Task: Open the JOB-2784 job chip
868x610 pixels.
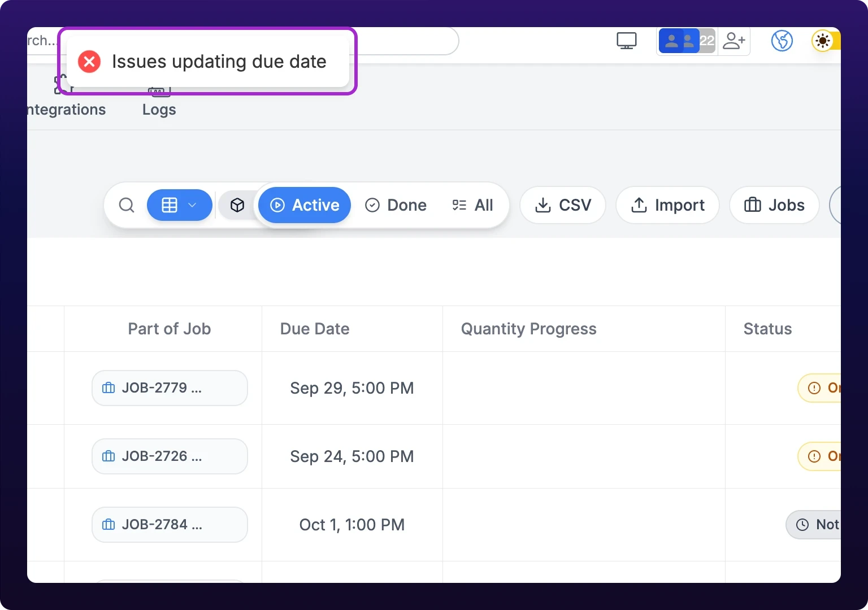Action: pyautogui.click(x=170, y=525)
